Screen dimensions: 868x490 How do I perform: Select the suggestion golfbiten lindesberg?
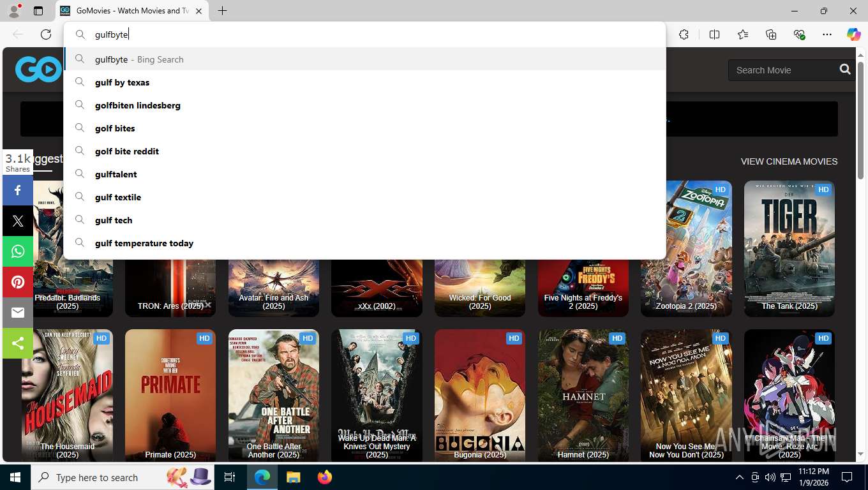pyautogui.click(x=365, y=105)
